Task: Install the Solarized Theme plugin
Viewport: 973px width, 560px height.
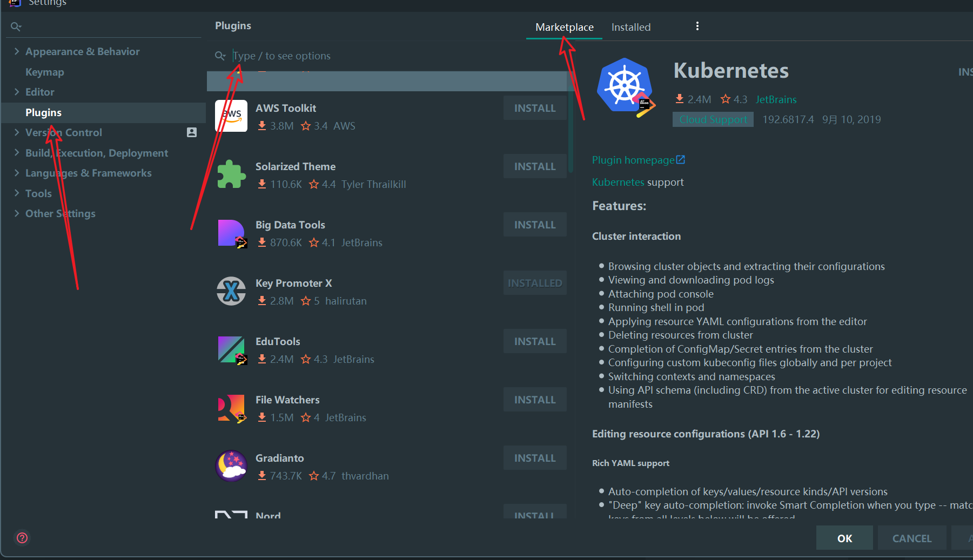Action: click(535, 166)
